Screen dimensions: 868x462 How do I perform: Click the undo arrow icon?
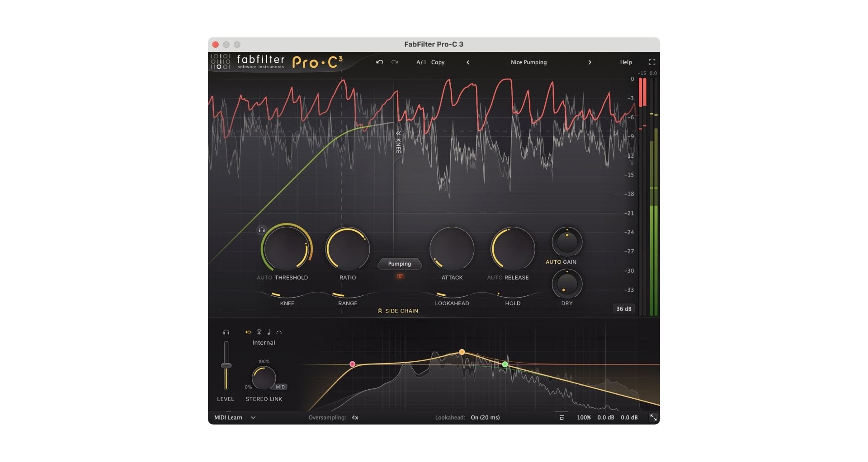click(379, 62)
